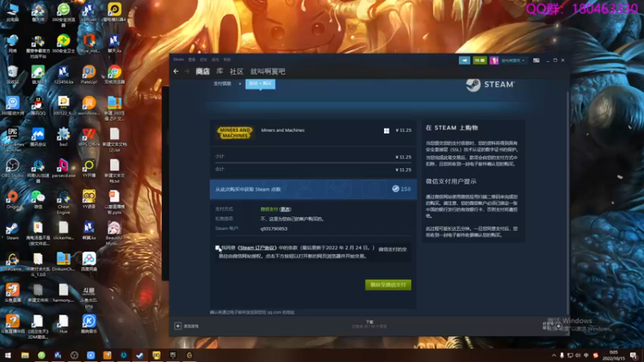
Task: Click the Miners and Machines game thumbnail
Action: [234, 133]
